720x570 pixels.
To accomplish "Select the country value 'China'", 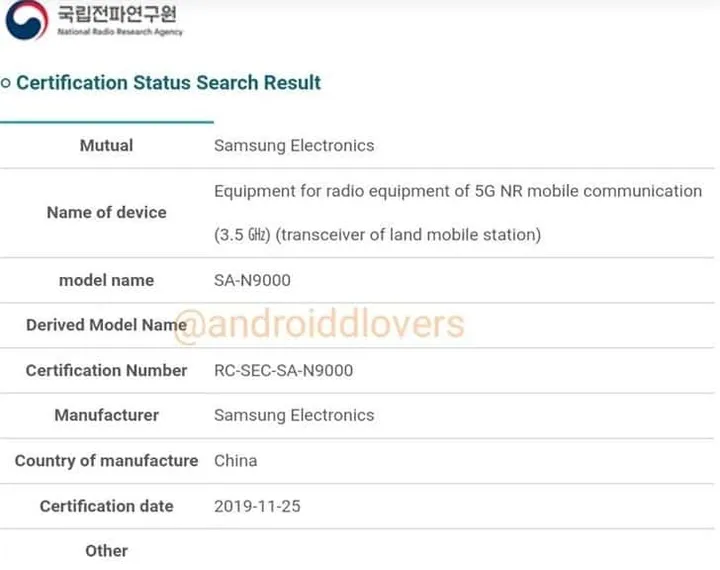I will [x=236, y=461].
